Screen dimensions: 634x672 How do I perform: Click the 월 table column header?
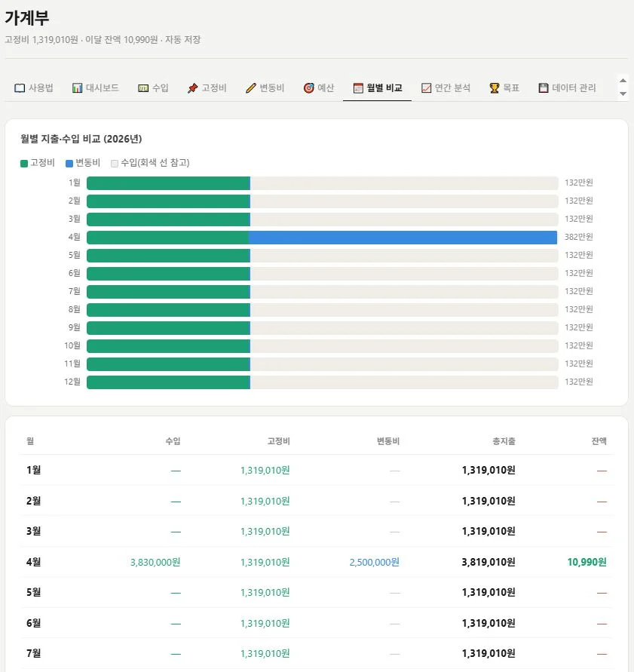click(30, 441)
